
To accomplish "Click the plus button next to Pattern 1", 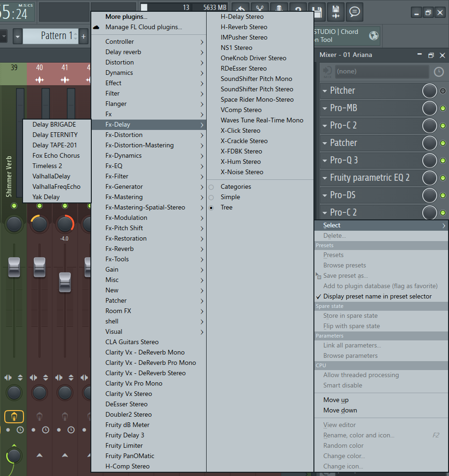I will tap(83, 36).
